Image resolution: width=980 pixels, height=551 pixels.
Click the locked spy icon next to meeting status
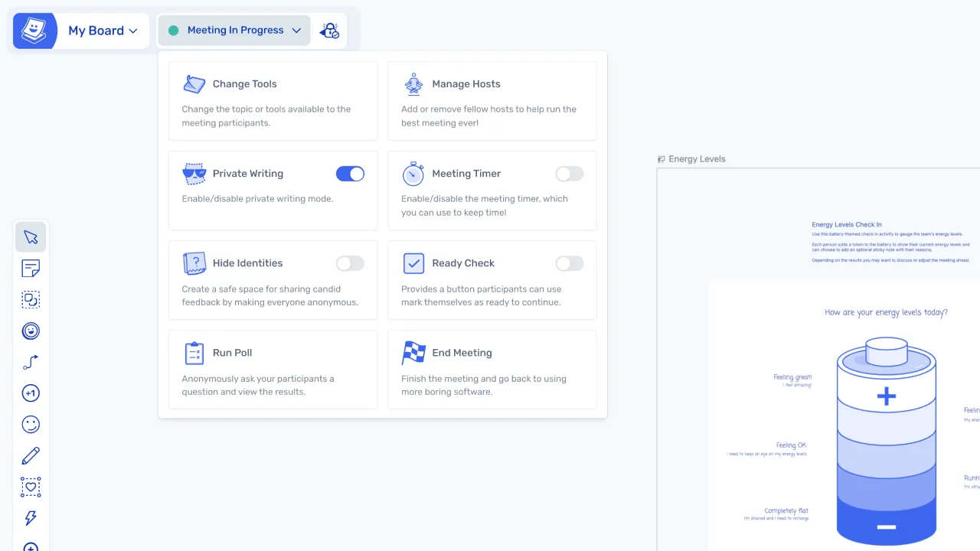[329, 31]
